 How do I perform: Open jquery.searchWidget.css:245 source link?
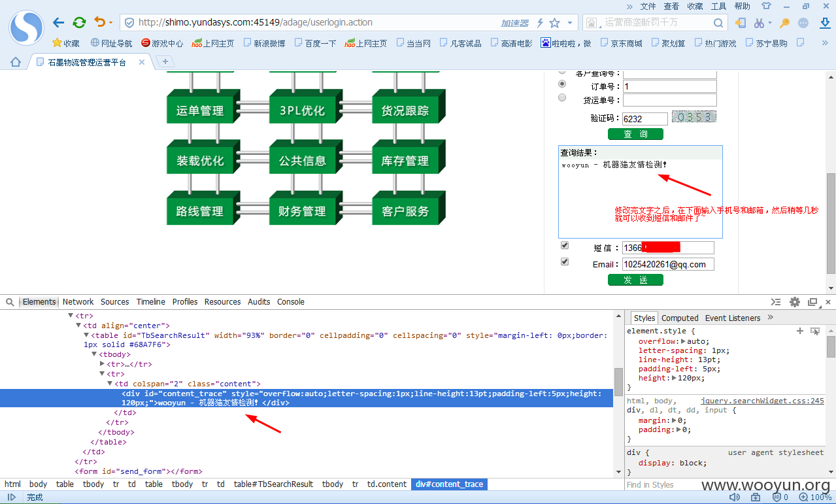(762, 401)
